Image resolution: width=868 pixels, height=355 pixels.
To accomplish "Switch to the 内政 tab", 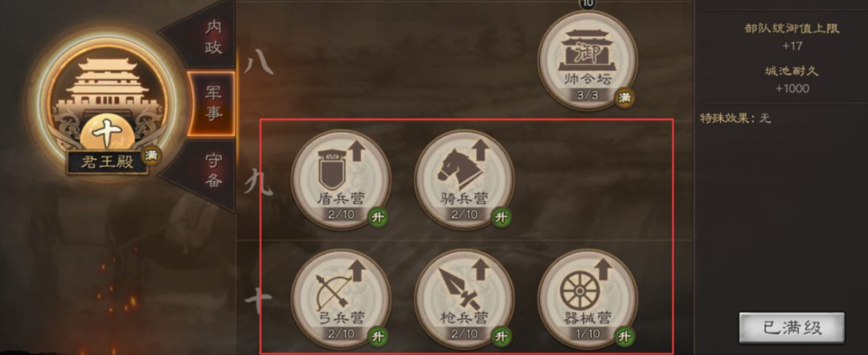I will pos(213,36).
